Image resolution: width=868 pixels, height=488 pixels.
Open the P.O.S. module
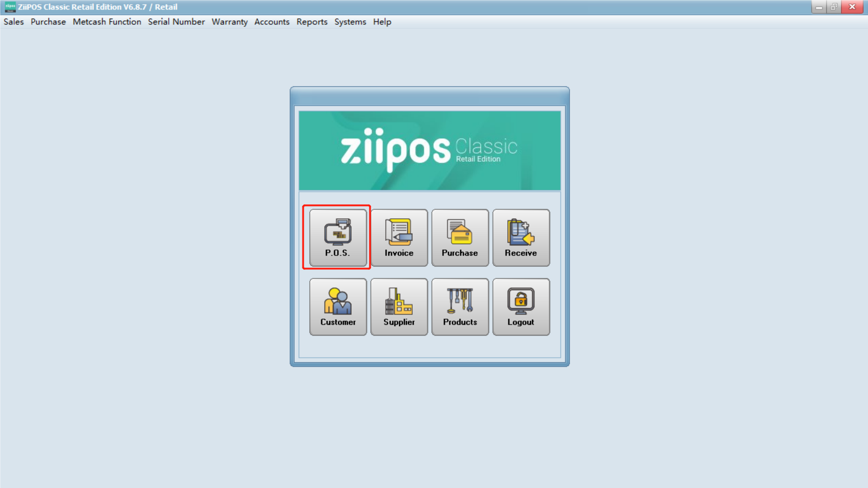coord(337,238)
